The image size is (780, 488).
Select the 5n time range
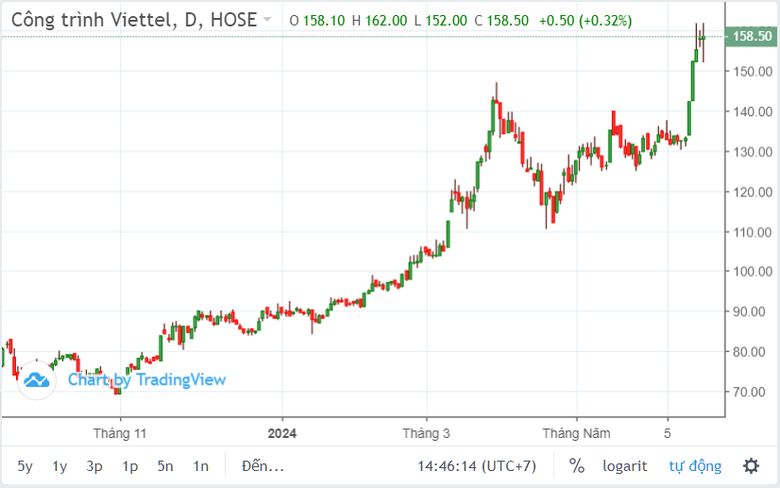tap(165, 466)
